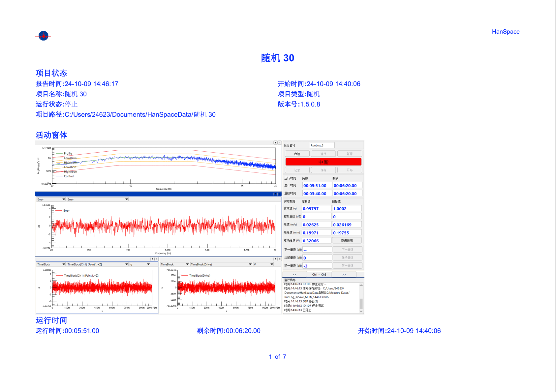Open the g unit dropdown for Ch1 plot
Screen dimensions: 556x392
140,264
